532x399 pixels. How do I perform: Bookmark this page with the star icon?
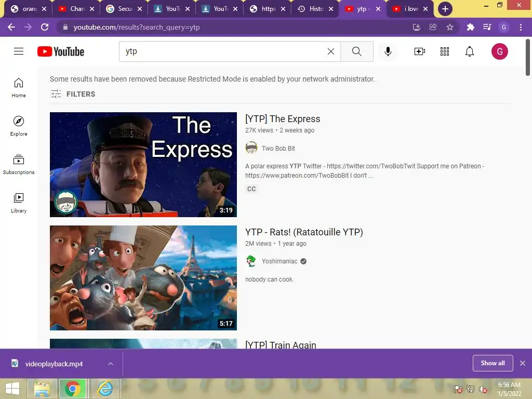point(450,27)
